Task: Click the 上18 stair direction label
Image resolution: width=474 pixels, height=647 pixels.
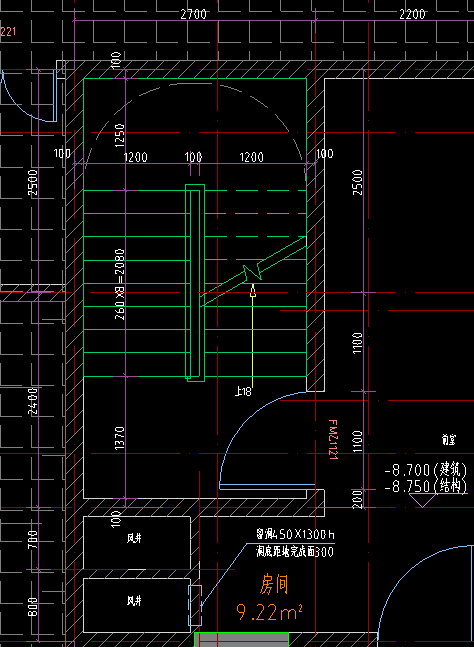Action: click(x=243, y=391)
